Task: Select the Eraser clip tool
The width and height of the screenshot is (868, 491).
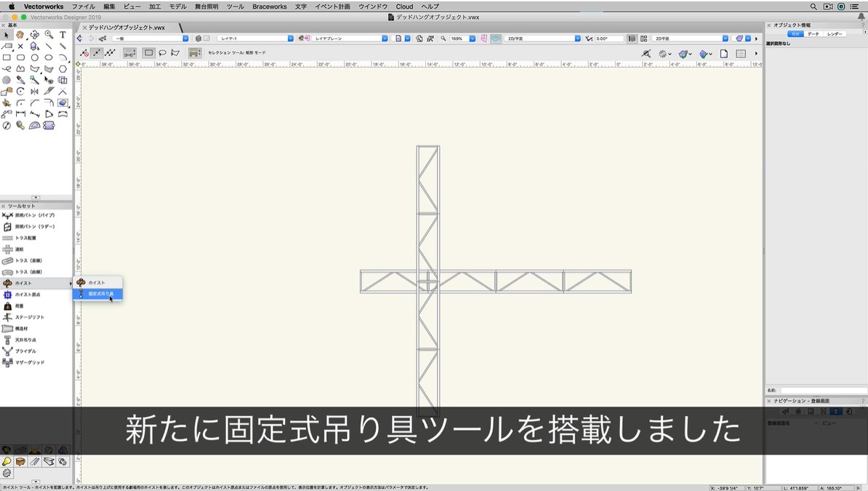Action: (x=63, y=103)
